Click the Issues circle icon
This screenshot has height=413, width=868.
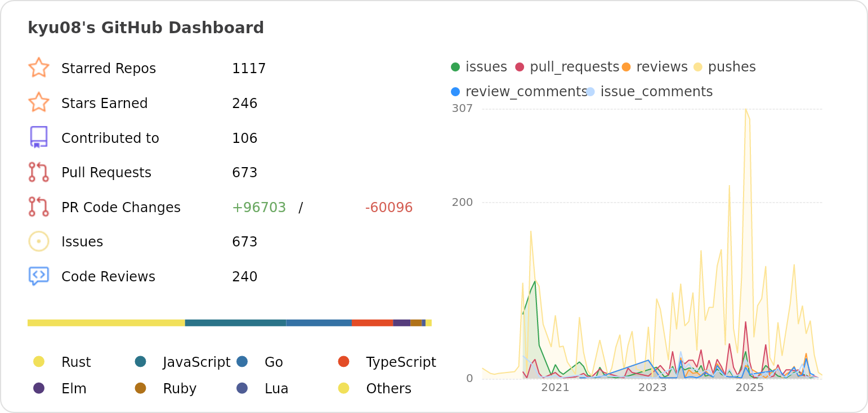(39, 241)
